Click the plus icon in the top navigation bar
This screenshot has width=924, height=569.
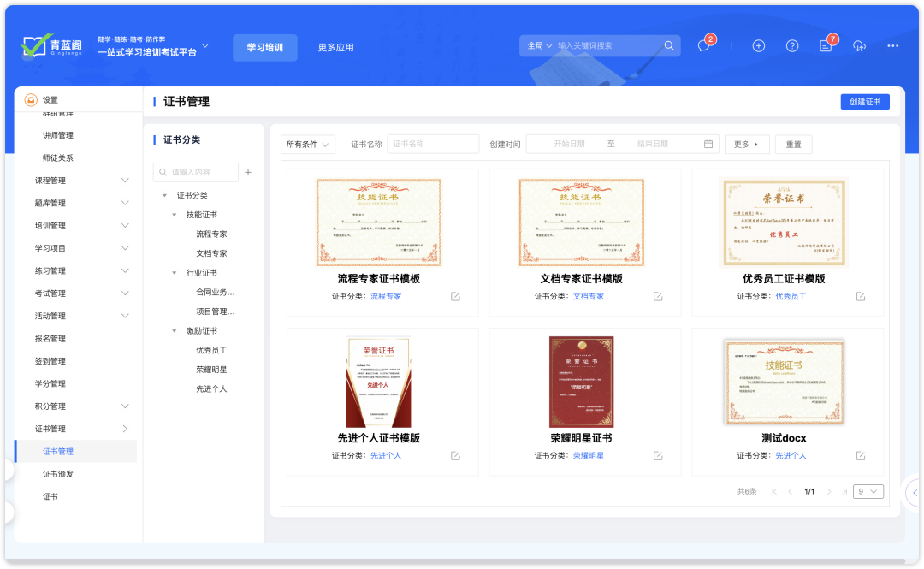pos(756,45)
